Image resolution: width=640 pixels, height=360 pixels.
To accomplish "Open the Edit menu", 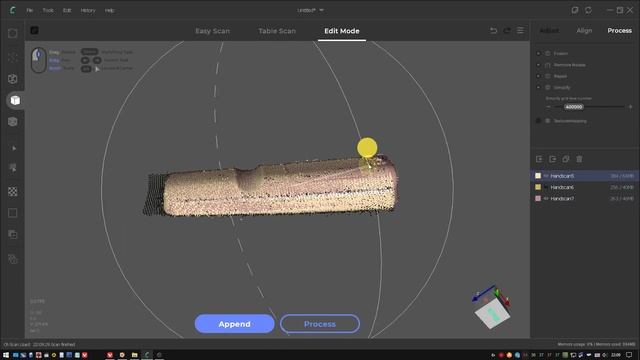I will pyautogui.click(x=67, y=10).
